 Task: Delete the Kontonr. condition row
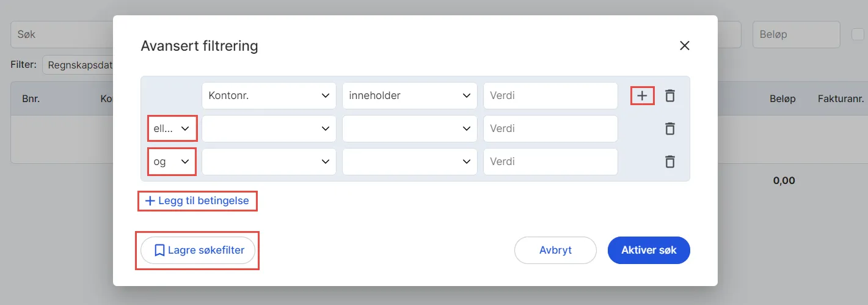(670, 96)
